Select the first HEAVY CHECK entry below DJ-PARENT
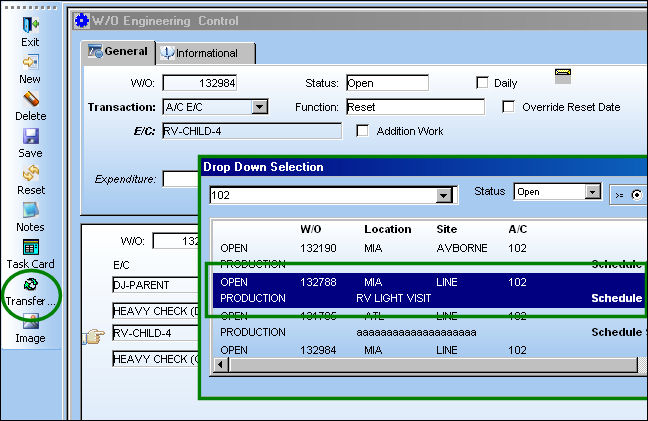Screen dimensions: 648x421 (x=156, y=311)
